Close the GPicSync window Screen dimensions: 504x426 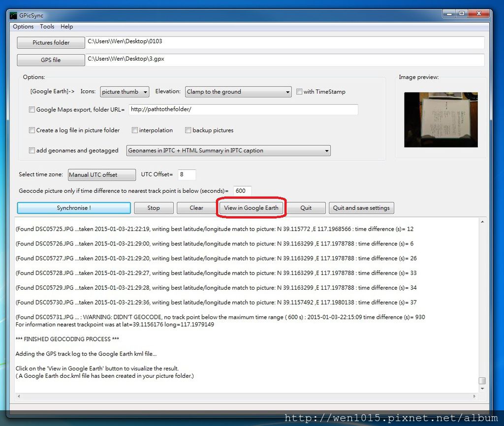pyautogui.click(x=478, y=14)
